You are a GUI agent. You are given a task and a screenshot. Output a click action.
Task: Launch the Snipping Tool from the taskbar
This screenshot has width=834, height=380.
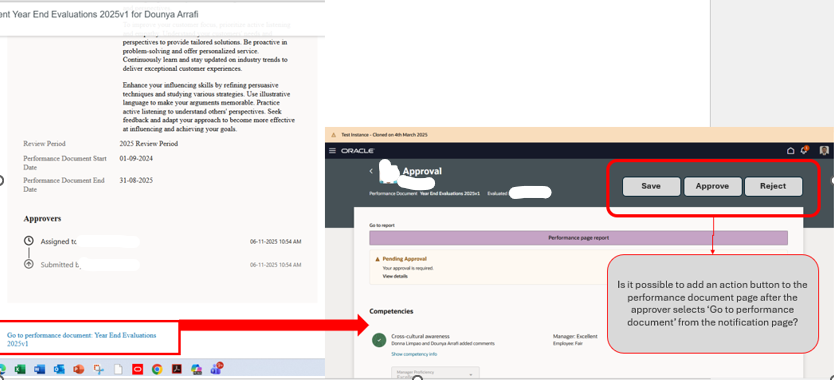(98, 369)
